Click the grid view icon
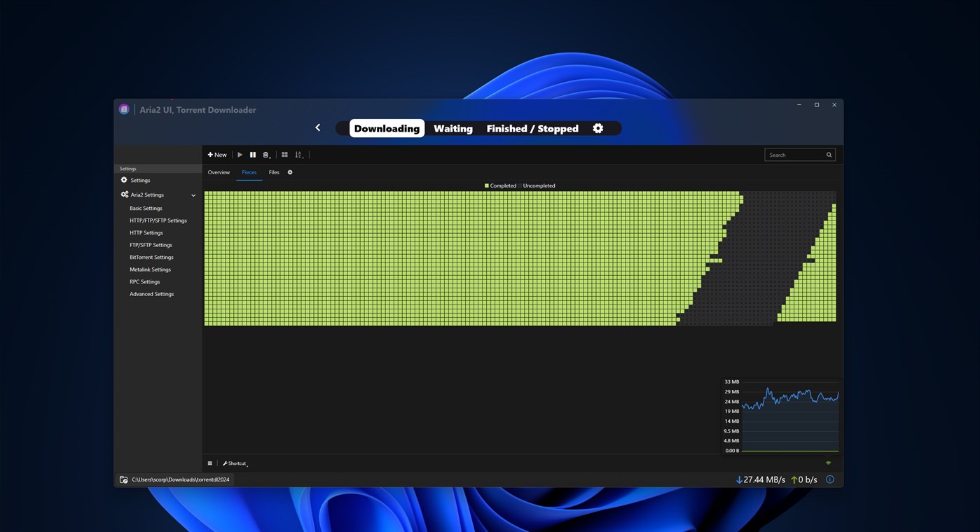The image size is (980, 532). click(284, 154)
